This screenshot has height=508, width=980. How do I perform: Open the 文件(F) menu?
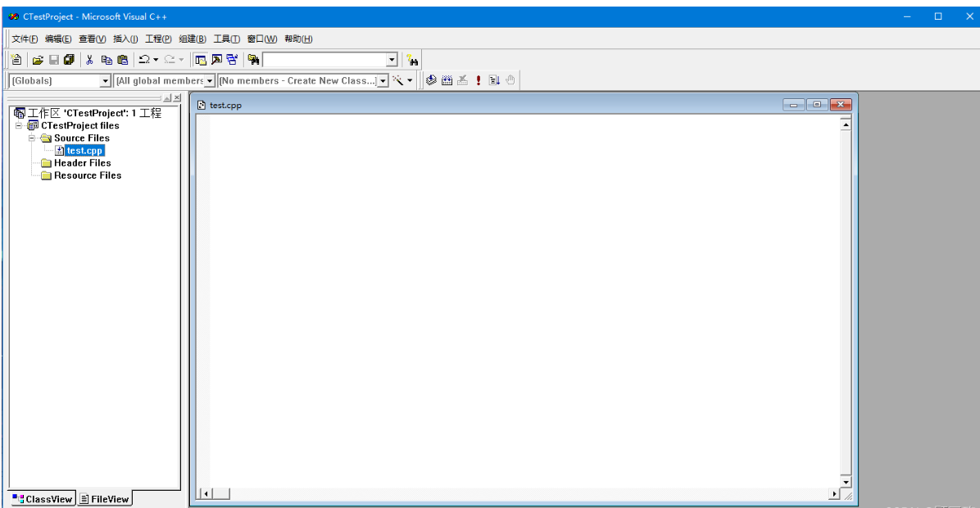pos(25,39)
